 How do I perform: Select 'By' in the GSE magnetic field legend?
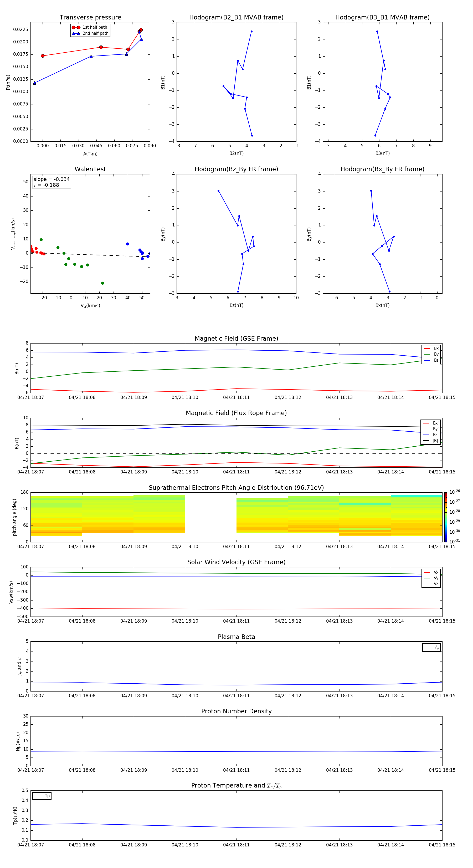431,354
